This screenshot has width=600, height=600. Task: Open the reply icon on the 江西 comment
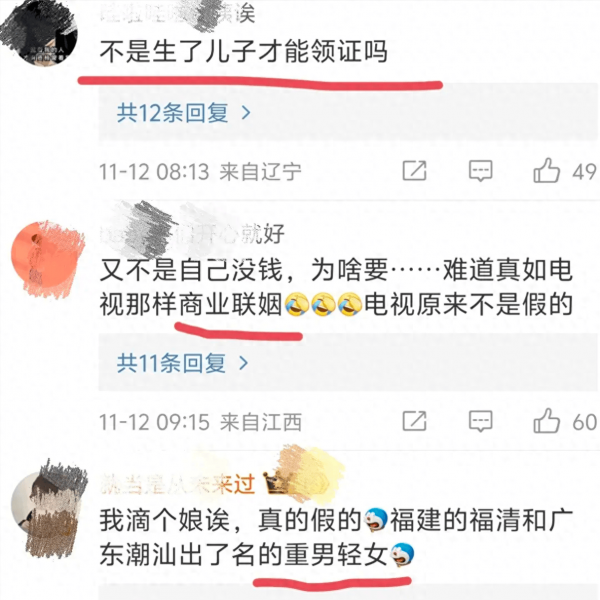tap(481, 421)
